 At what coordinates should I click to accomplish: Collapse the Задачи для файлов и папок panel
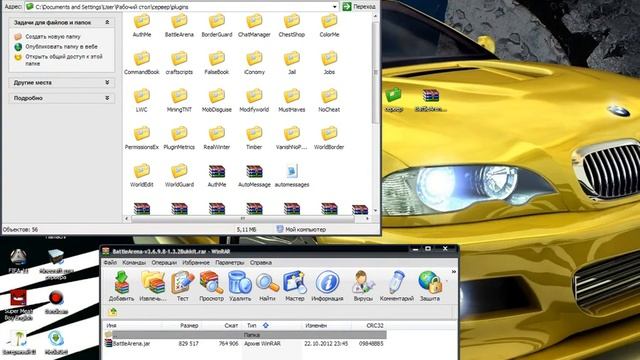tap(107, 22)
